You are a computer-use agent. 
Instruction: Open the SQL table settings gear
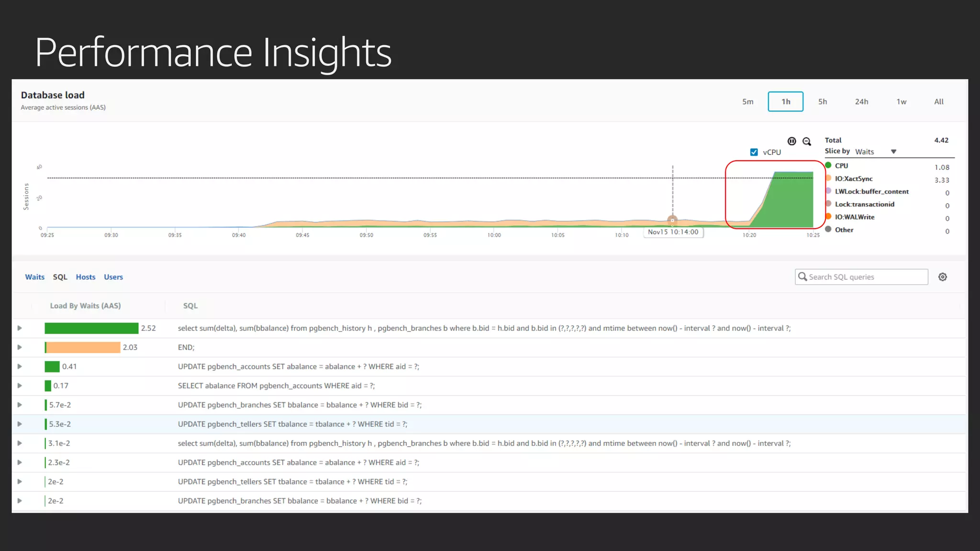943,277
